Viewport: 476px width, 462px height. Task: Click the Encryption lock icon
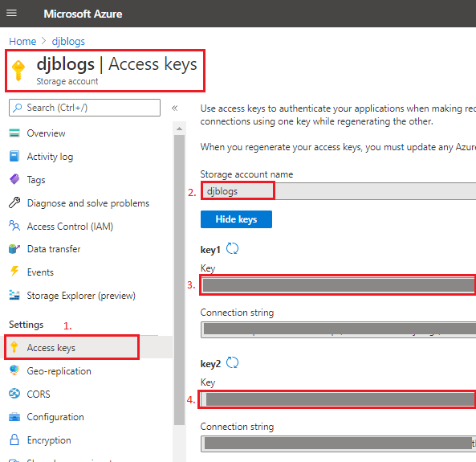(x=14, y=440)
